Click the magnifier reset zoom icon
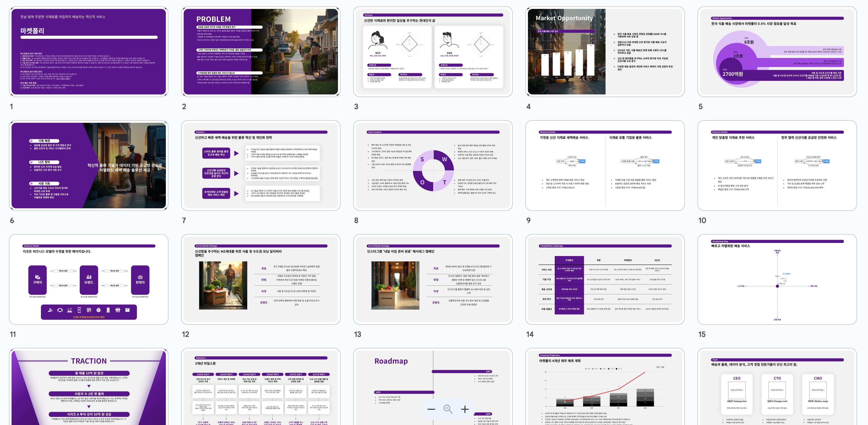 (x=448, y=409)
